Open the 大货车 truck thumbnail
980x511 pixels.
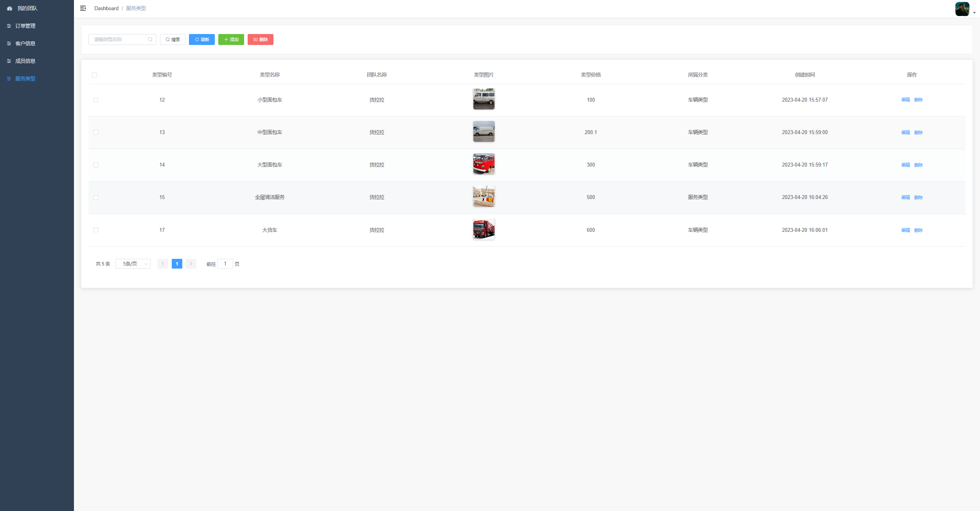(x=484, y=229)
